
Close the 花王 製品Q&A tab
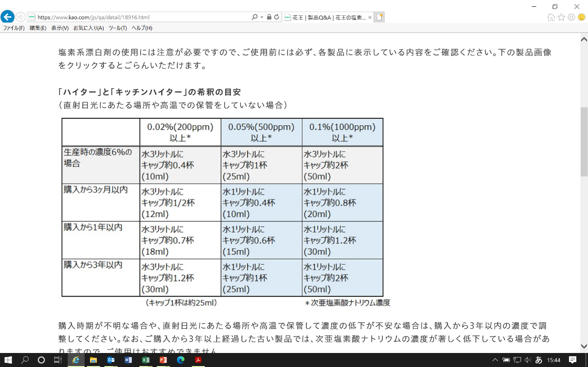370,18
